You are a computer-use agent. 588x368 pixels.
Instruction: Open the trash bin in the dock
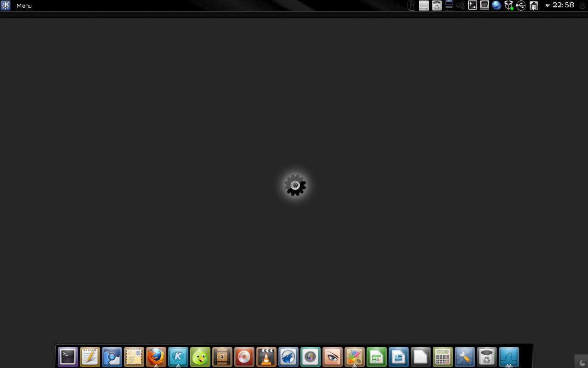(x=487, y=357)
